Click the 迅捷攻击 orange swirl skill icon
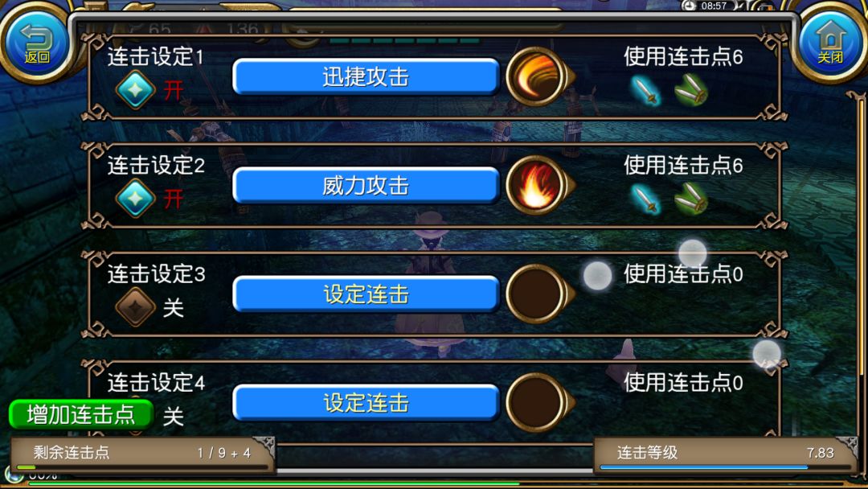The image size is (868, 489). tap(538, 77)
